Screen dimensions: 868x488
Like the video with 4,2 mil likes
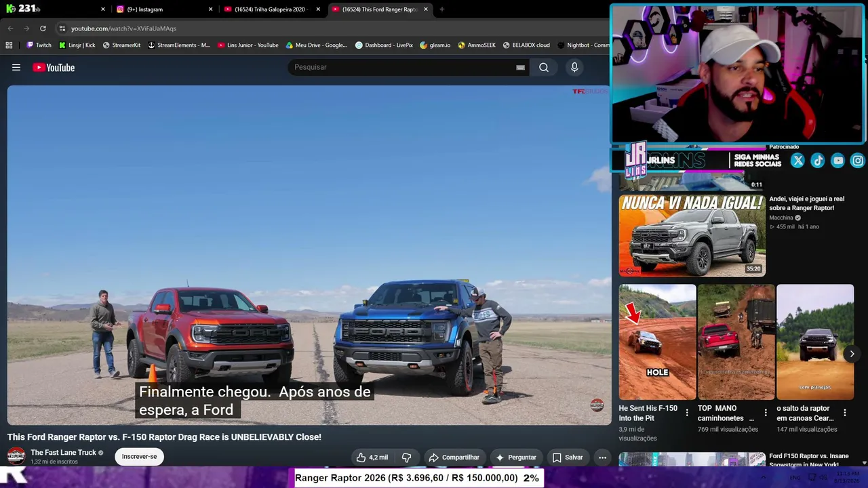tap(372, 457)
